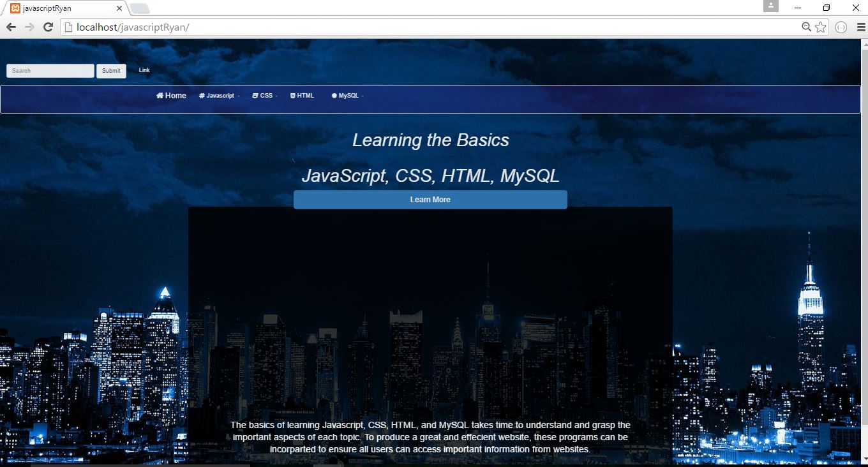Click the CSS3 icon in navbar
Viewport: 868px width, 467px height.
(255, 96)
